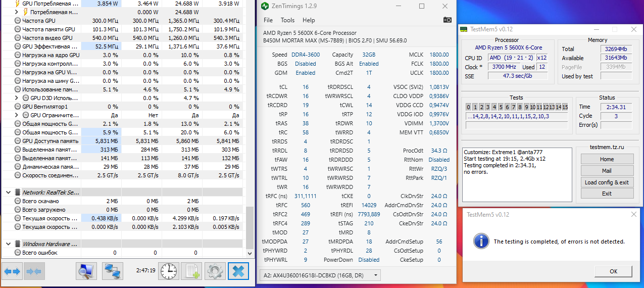The height and width of the screenshot is (288, 644).
Task: Open the A2: AX4U360016G18I-DCBKD module dropdown
Action: click(x=320, y=275)
